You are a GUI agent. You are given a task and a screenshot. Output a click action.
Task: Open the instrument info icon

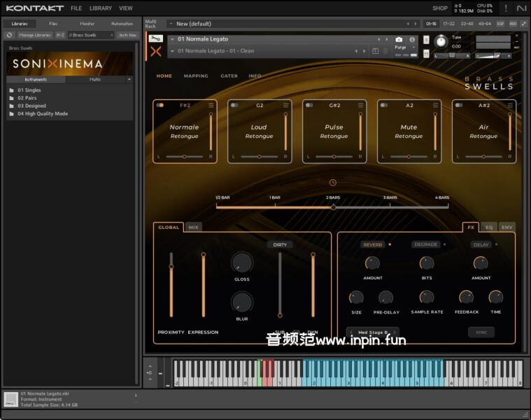pos(412,40)
